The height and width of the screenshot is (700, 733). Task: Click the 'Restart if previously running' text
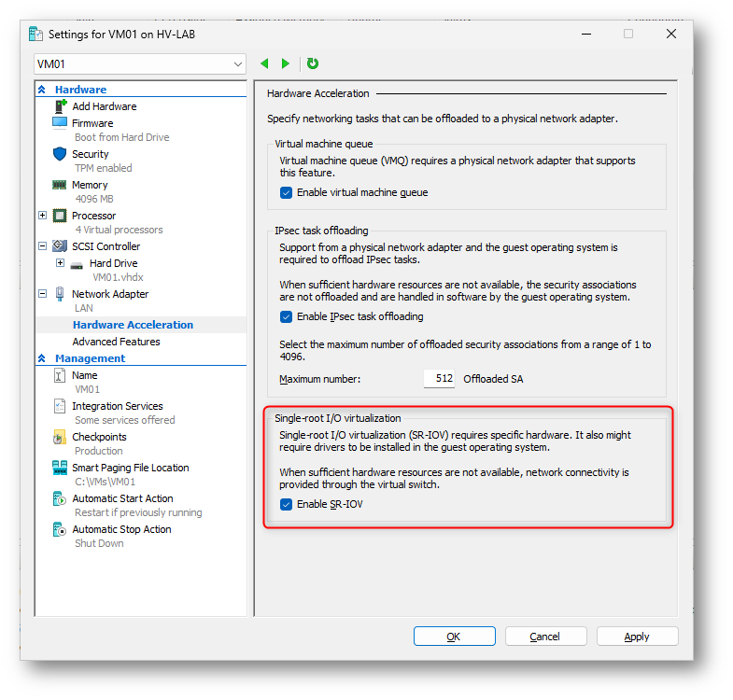tap(138, 512)
